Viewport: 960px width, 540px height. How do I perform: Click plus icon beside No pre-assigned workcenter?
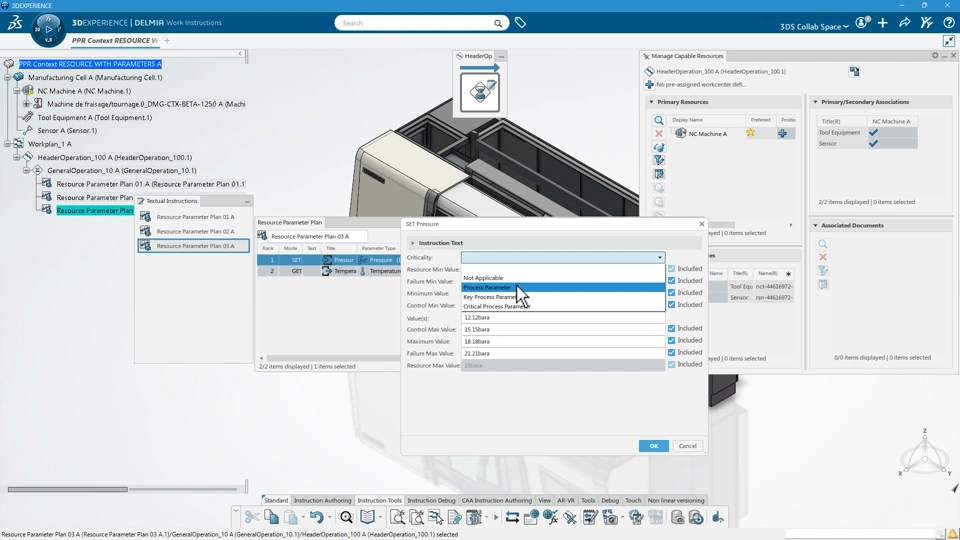649,84
